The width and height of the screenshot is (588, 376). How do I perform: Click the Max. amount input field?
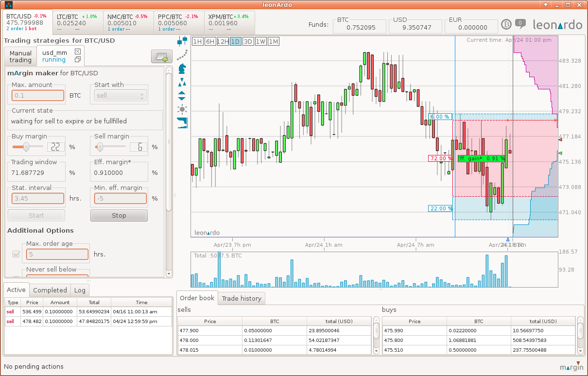coord(38,96)
